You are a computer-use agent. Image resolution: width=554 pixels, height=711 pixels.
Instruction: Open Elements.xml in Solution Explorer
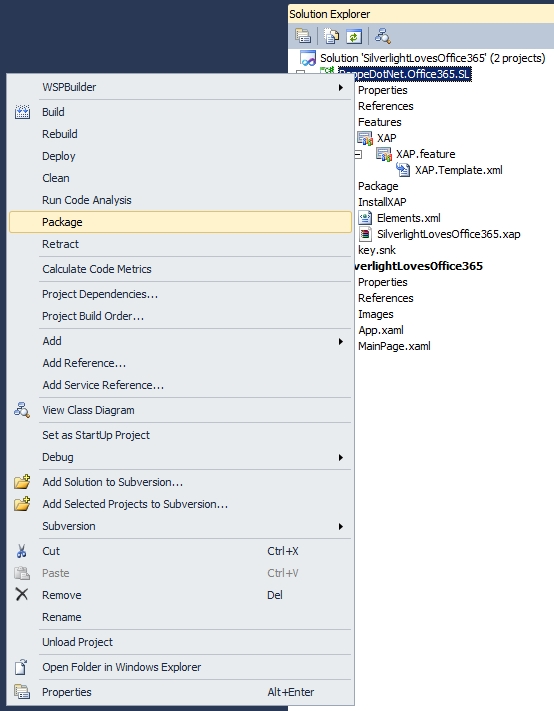[408, 218]
